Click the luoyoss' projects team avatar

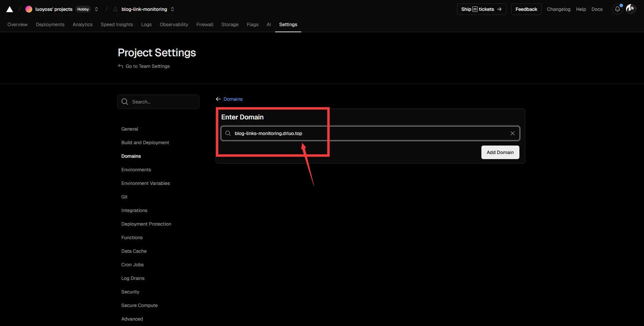[x=29, y=9]
